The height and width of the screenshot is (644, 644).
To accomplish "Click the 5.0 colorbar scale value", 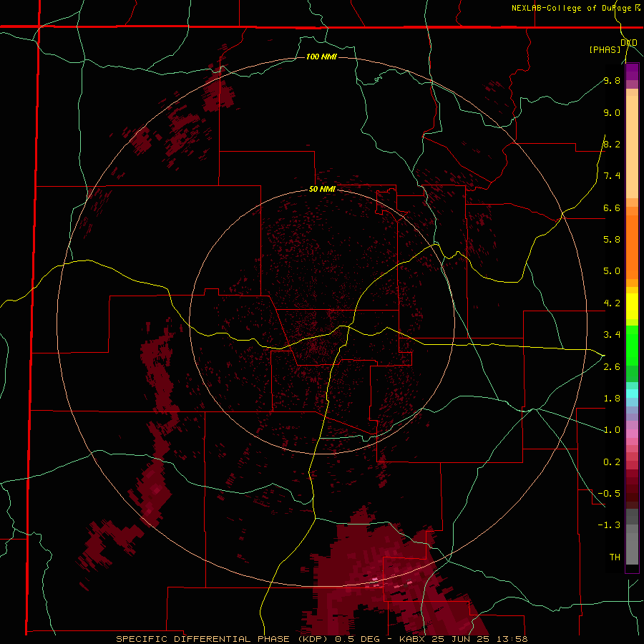I will (612, 271).
